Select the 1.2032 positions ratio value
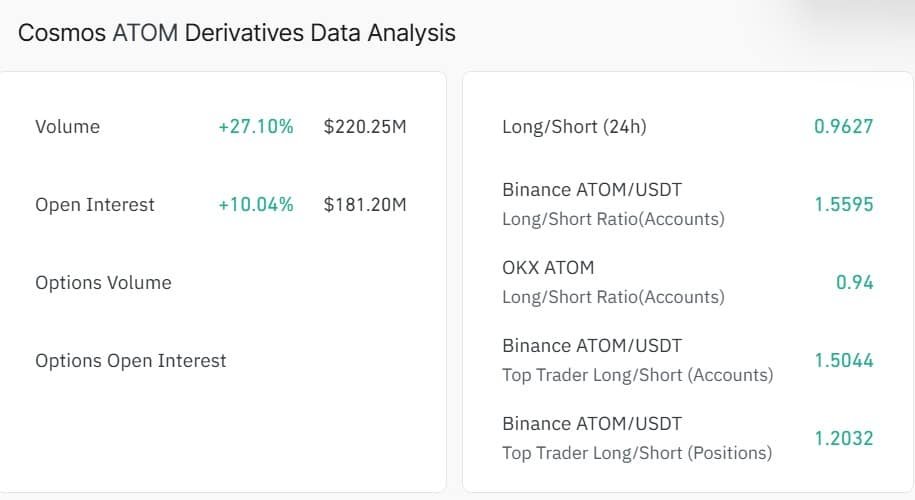This screenshot has width=915, height=500. [843, 438]
